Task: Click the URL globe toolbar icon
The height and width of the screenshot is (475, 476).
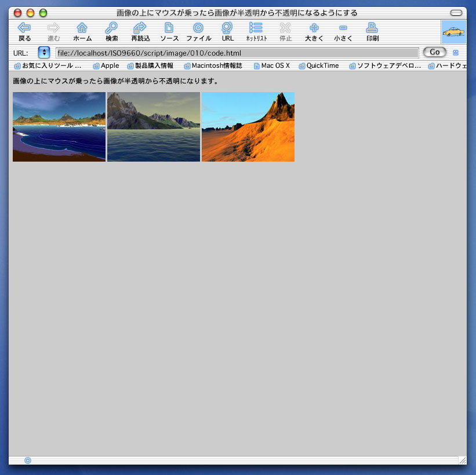Action: [x=227, y=31]
